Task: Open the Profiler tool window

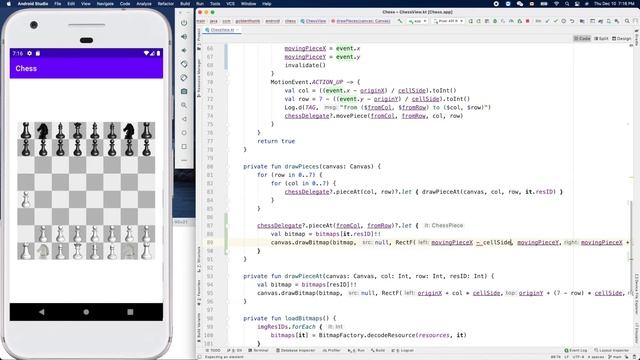Action: coord(331,350)
